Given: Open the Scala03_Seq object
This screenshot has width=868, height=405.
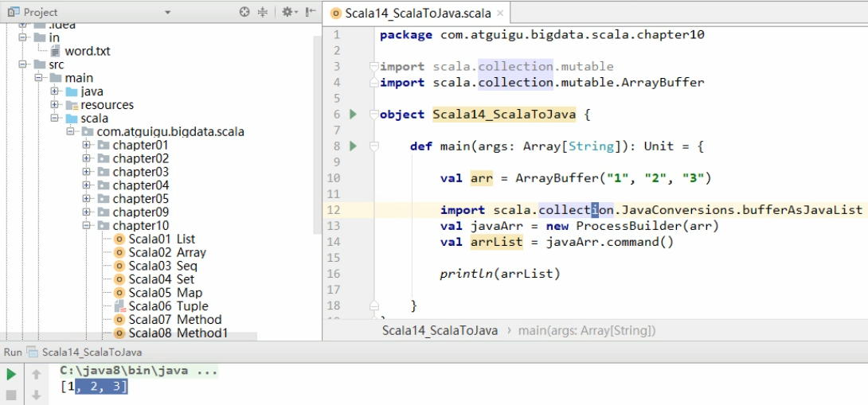Looking at the screenshot, I should point(162,266).
